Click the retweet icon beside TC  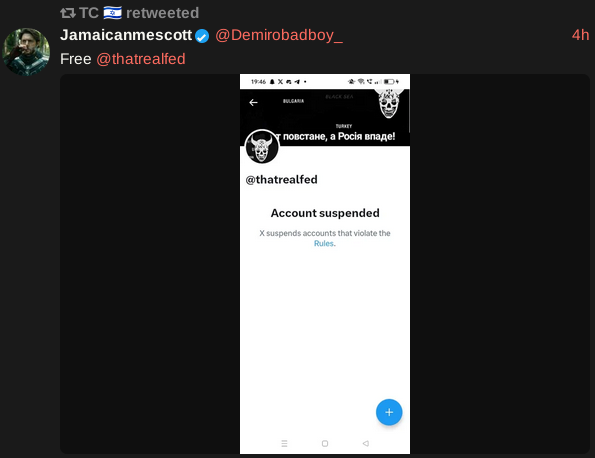pos(68,13)
